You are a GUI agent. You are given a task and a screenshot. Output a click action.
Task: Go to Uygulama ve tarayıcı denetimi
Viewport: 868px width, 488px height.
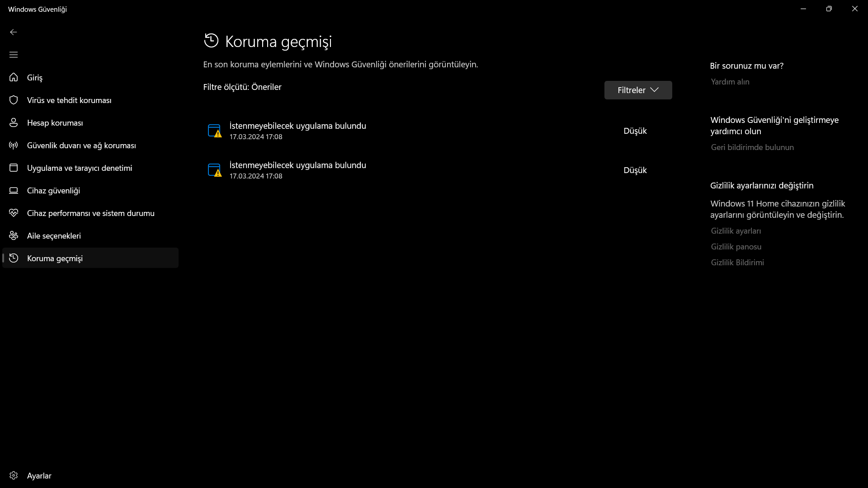click(80, 168)
